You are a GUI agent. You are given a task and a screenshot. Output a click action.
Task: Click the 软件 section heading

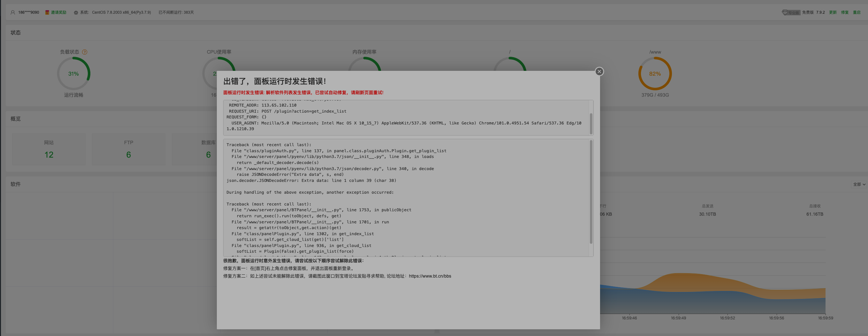pos(16,184)
